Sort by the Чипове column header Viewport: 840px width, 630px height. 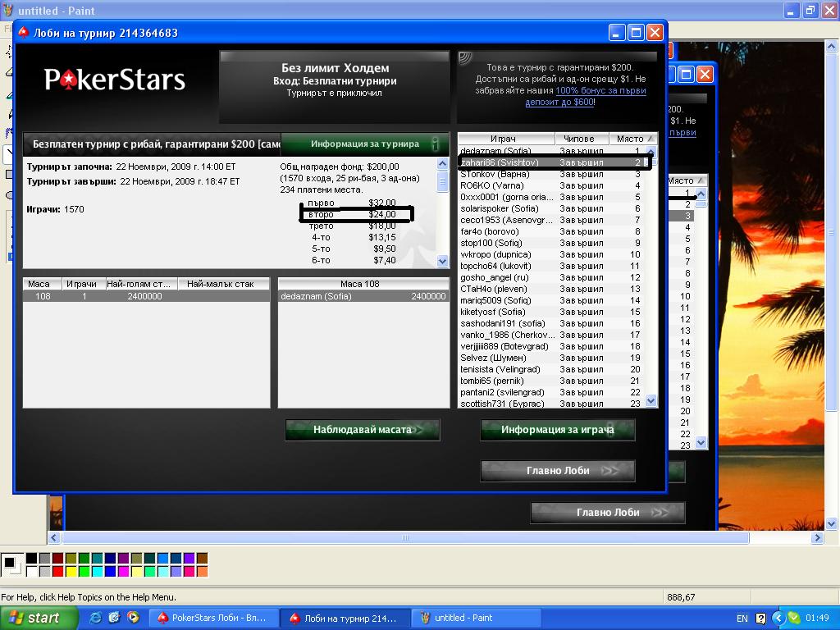[x=582, y=139]
